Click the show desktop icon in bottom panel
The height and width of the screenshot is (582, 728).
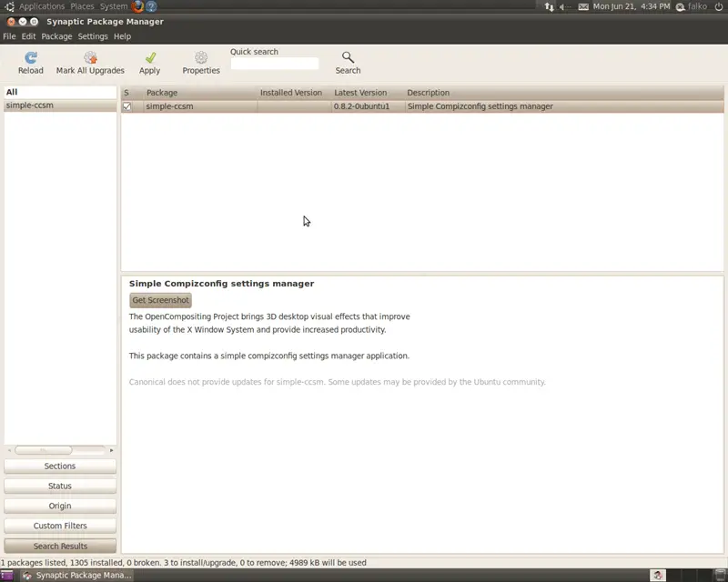pyautogui.click(x=7, y=576)
